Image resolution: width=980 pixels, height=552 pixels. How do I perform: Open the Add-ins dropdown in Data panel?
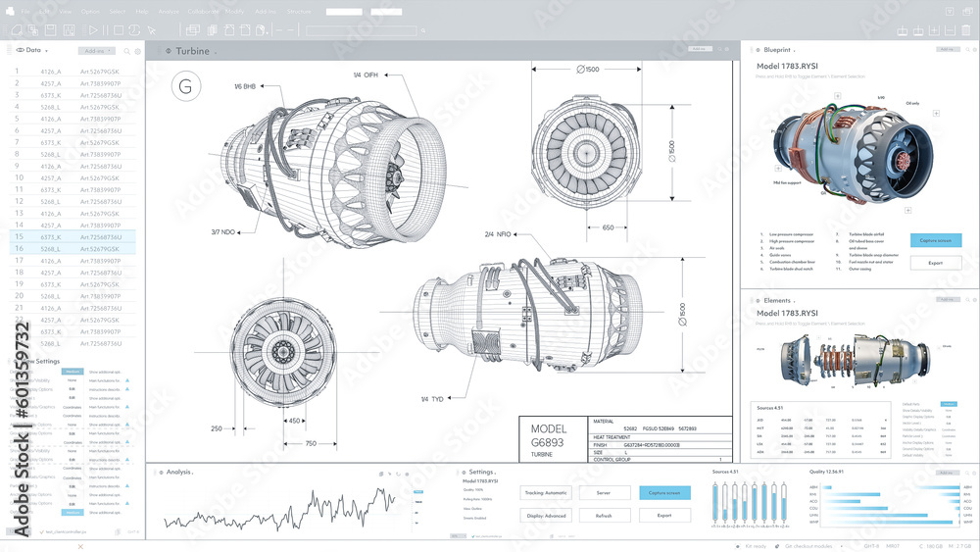pyautogui.click(x=96, y=51)
